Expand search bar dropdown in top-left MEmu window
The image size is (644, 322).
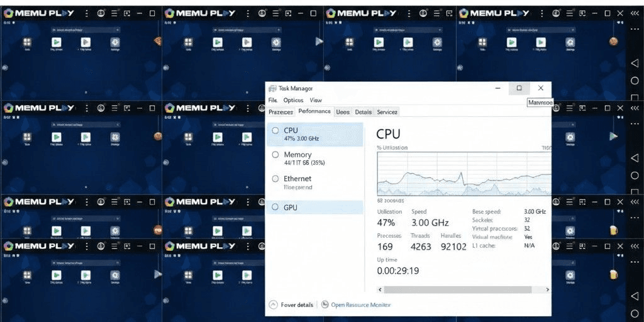coord(118,30)
